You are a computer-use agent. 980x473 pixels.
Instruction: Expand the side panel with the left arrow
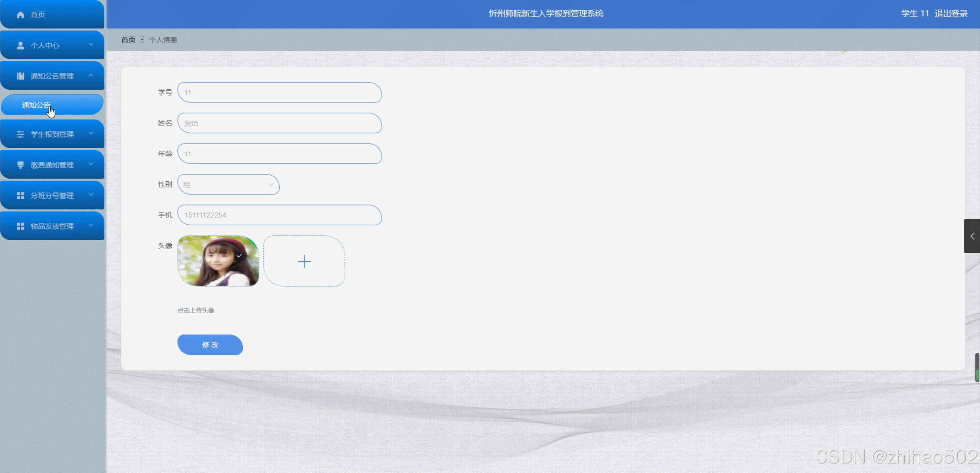click(x=972, y=236)
